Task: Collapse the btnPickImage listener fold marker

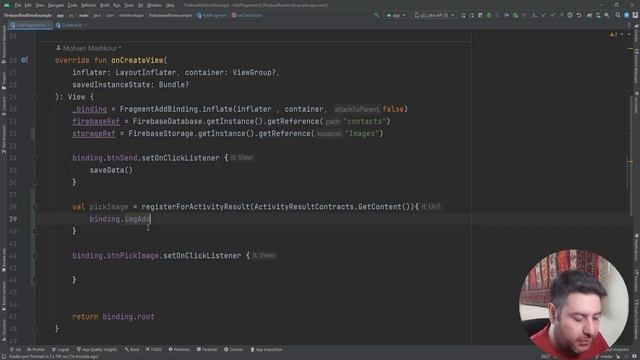Action: [35, 256]
